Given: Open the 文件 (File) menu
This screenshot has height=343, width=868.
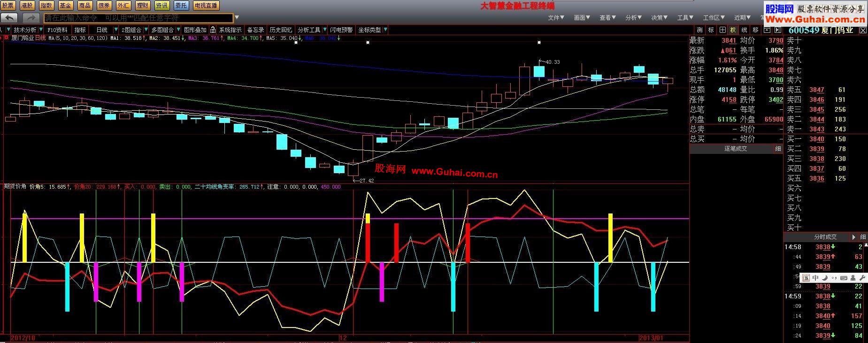Looking at the screenshot, I should (x=556, y=18).
